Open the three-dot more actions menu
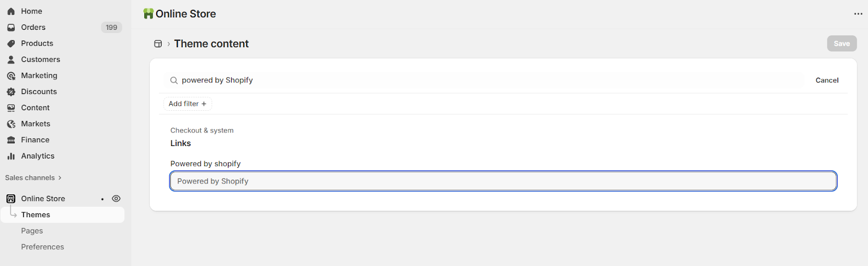This screenshot has height=266, width=868. point(858,14)
